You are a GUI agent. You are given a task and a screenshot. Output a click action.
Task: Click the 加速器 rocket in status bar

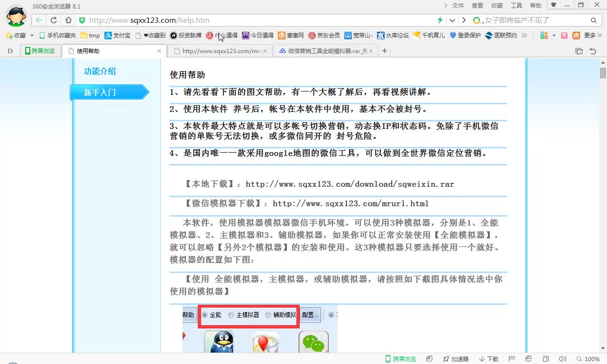[x=455, y=359]
